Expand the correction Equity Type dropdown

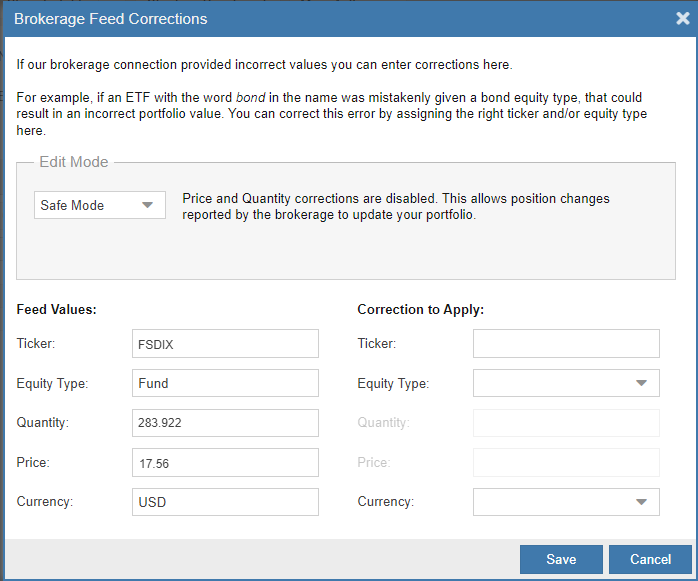coord(566,383)
